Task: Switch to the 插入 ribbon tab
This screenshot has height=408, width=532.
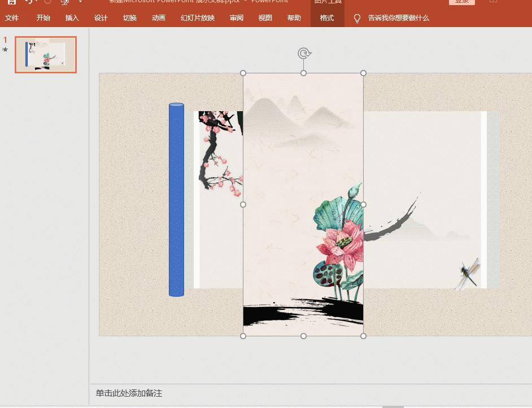Action: pyautogui.click(x=72, y=18)
